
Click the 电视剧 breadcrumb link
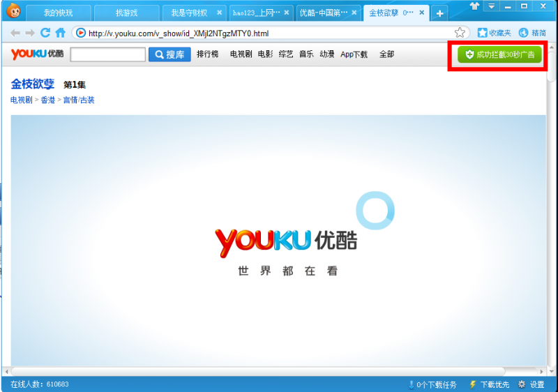[x=22, y=100]
